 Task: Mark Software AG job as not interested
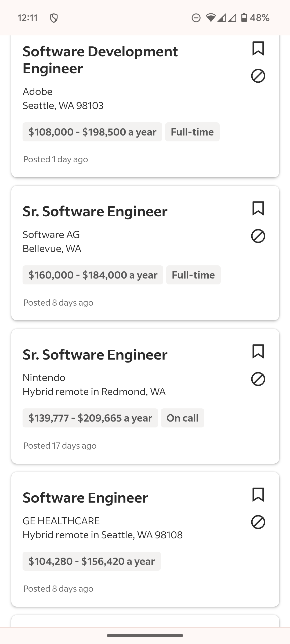coord(258,236)
